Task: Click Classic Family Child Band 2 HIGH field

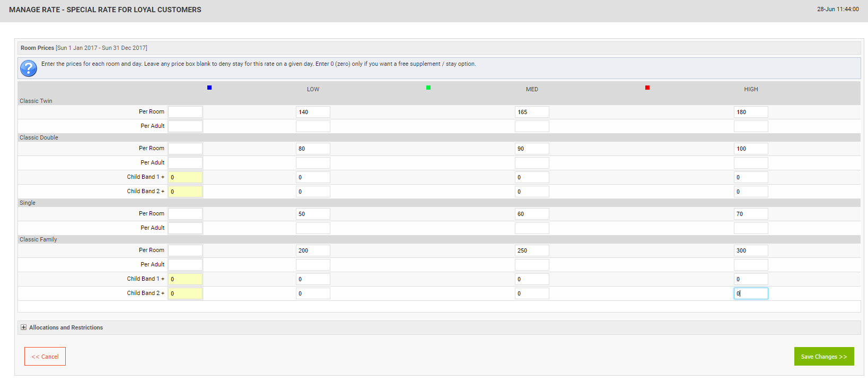Action: [751, 293]
